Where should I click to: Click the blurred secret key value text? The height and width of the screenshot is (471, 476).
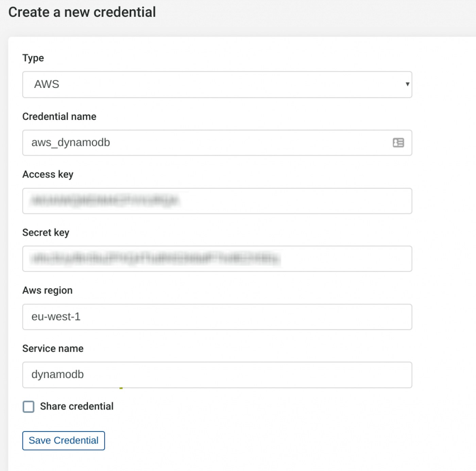coord(156,259)
